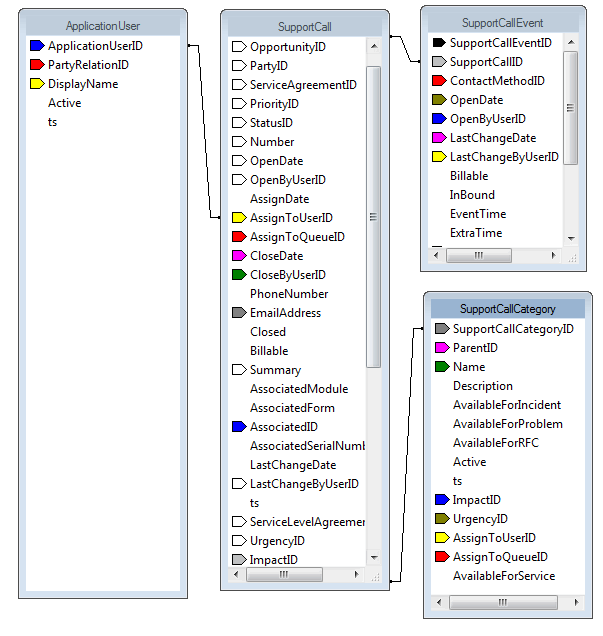The height and width of the screenshot is (636, 603).
Task: Click the green tag icon beside CloseByUserID
Action: [x=238, y=275]
